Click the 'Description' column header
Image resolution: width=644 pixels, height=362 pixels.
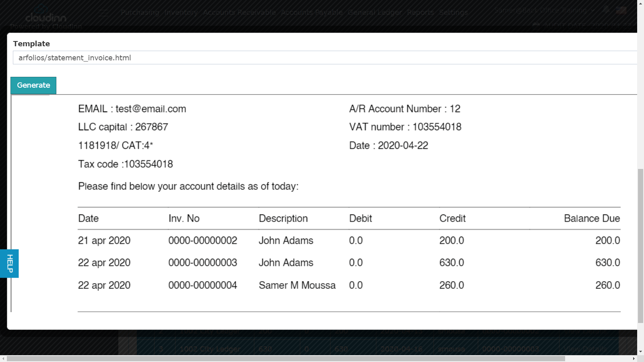tap(283, 218)
